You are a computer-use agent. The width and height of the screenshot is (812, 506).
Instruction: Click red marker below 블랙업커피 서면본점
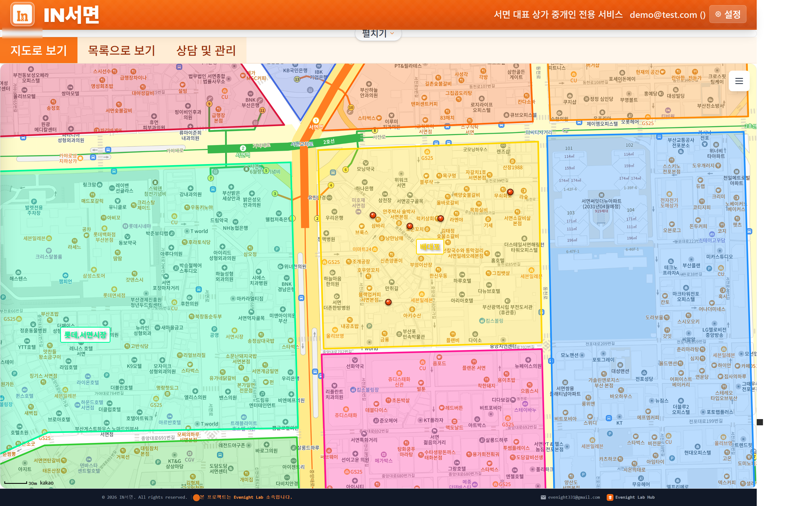click(x=388, y=302)
